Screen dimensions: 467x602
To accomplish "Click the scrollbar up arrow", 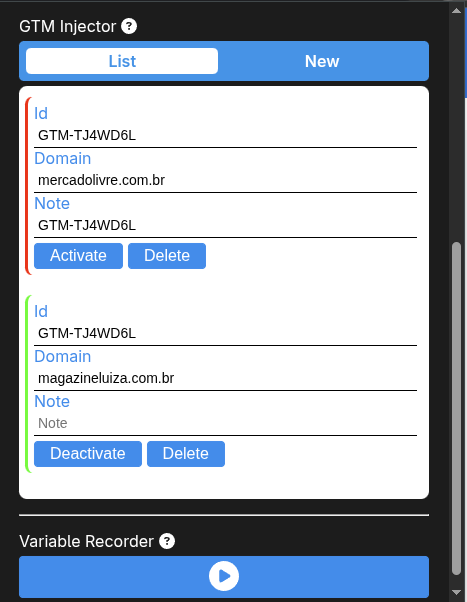I will (456, 10).
